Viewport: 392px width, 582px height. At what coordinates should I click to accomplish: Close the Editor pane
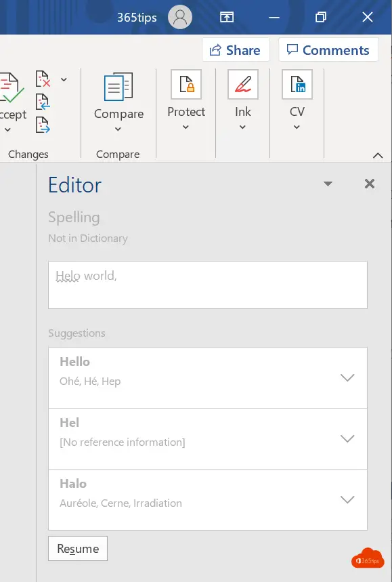(x=370, y=184)
